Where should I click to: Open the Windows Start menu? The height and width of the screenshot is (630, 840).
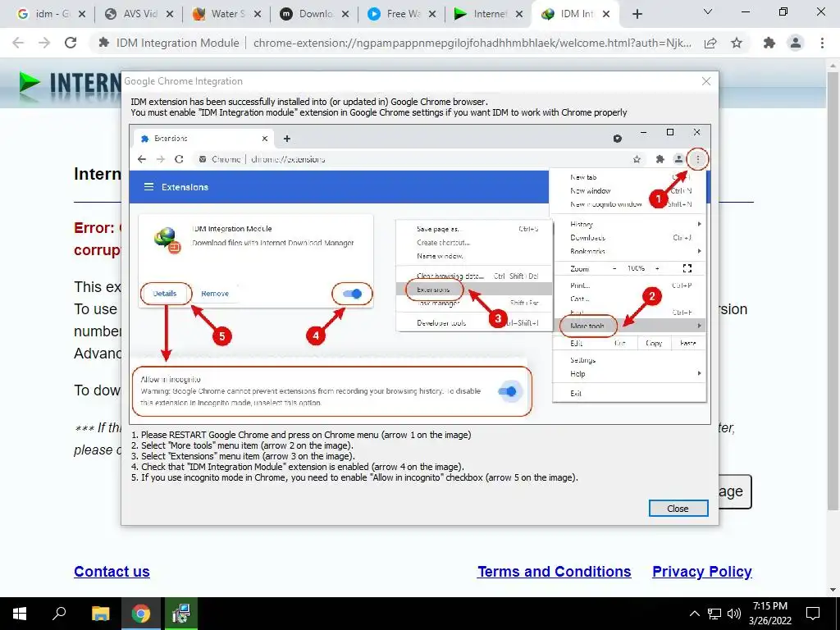pyautogui.click(x=20, y=614)
